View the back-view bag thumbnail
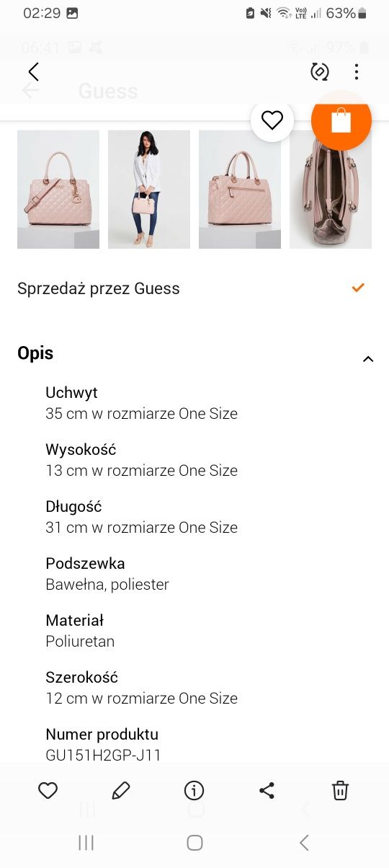This screenshot has height=868, width=389. (x=240, y=190)
